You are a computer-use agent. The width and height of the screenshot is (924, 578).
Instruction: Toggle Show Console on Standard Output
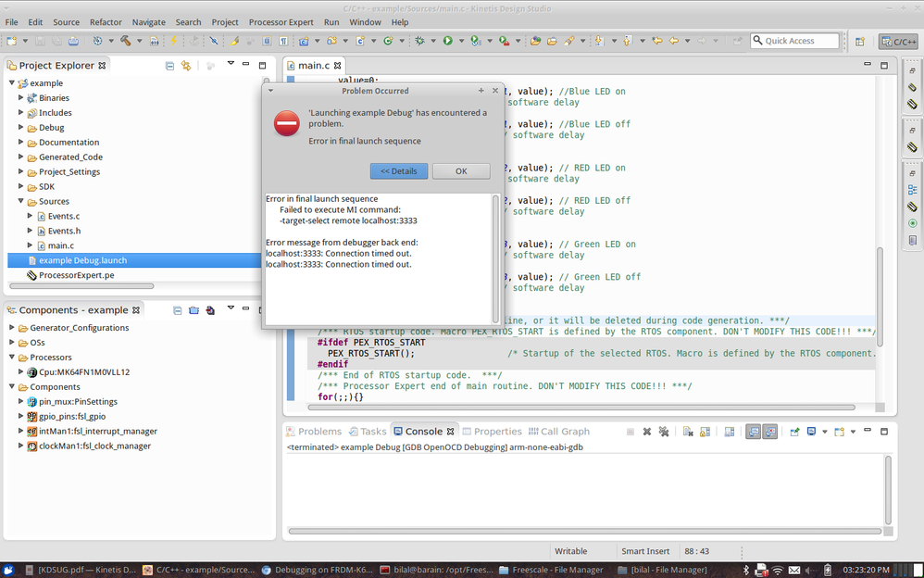point(753,432)
